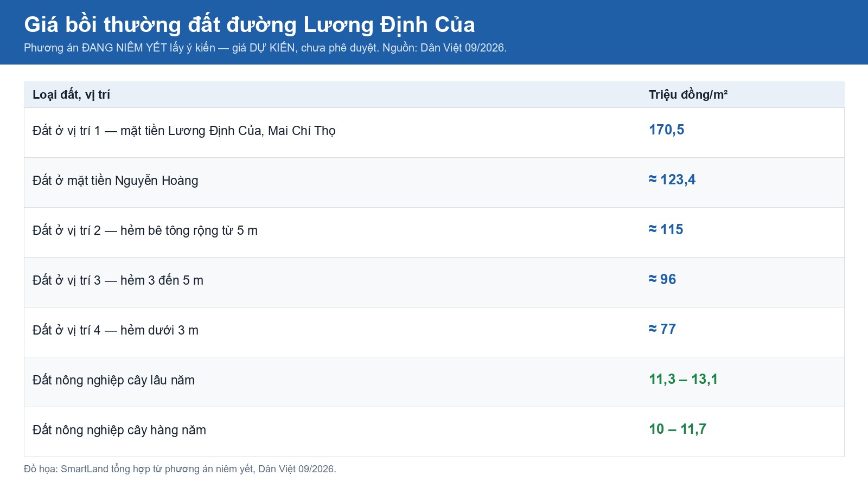Select 'Đất ở vị trí 4 — hẻm dưới 3 m'
This screenshot has height=488, width=868.
pyautogui.click(x=116, y=330)
